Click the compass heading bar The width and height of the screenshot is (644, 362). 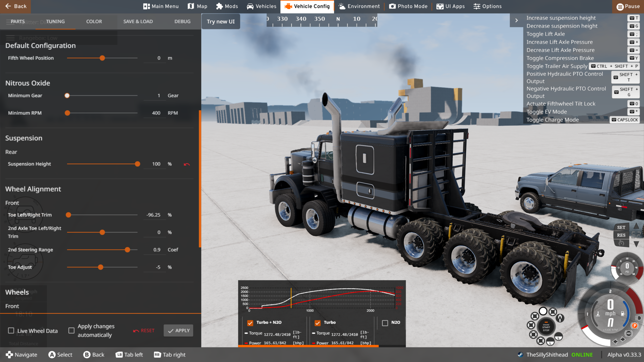click(322, 20)
